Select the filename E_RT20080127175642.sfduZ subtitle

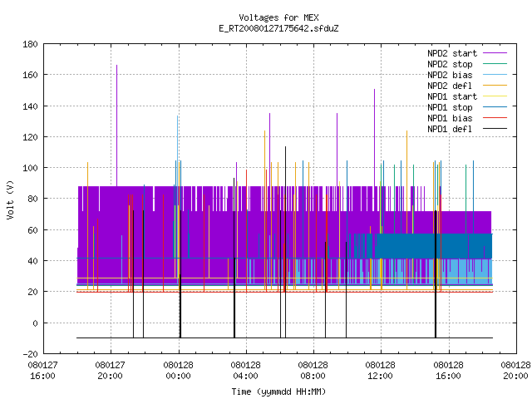[278, 28]
